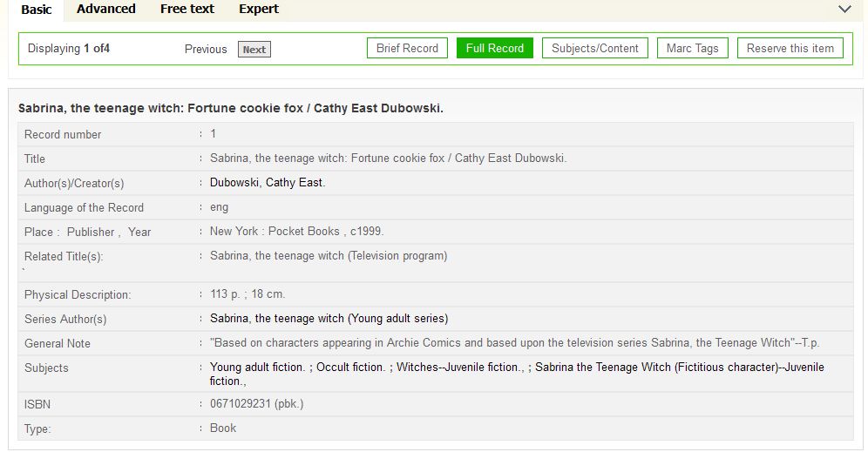Click Reserve this item button
Viewport: 868px width, 452px height.
click(790, 49)
